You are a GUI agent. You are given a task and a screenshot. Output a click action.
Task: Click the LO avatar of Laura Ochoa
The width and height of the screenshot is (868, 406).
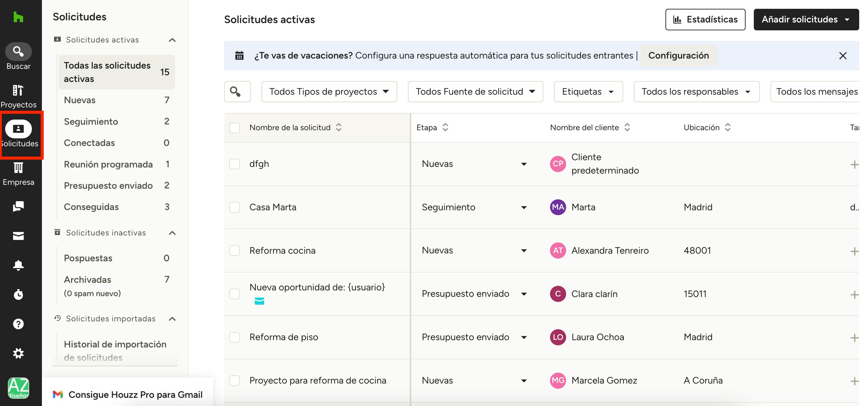coord(558,337)
